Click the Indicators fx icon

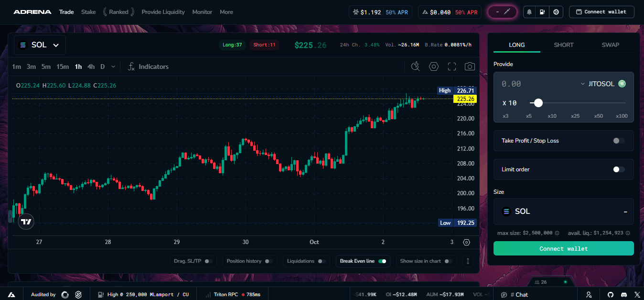[132, 67]
